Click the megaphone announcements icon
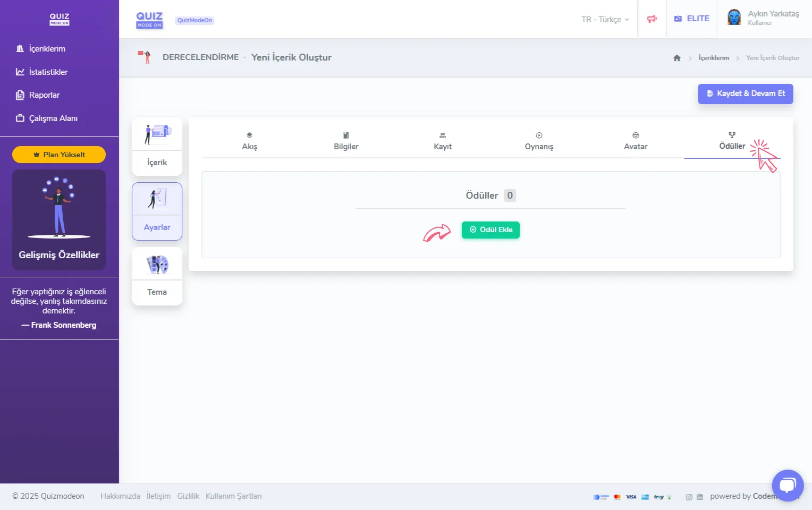The height and width of the screenshot is (510, 812). 652,19
